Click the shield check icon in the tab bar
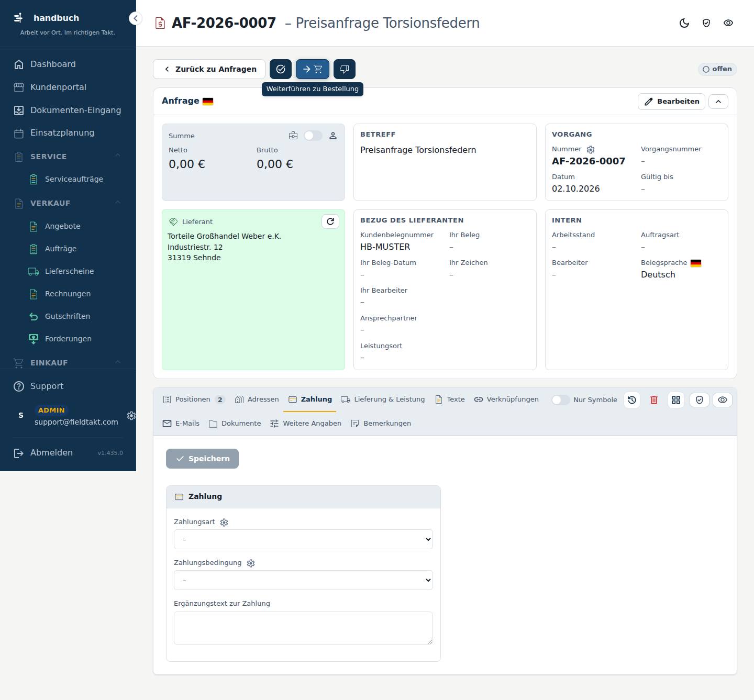The height and width of the screenshot is (700, 754). pyautogui.click(x=699, y=400)
